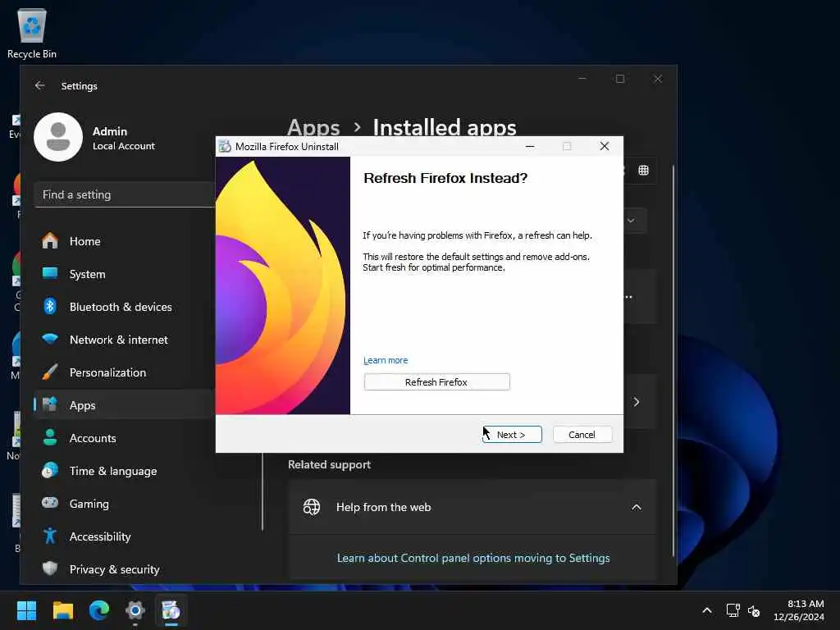Open the Windows Start menu
840x630 pixels.
(26, 610)
